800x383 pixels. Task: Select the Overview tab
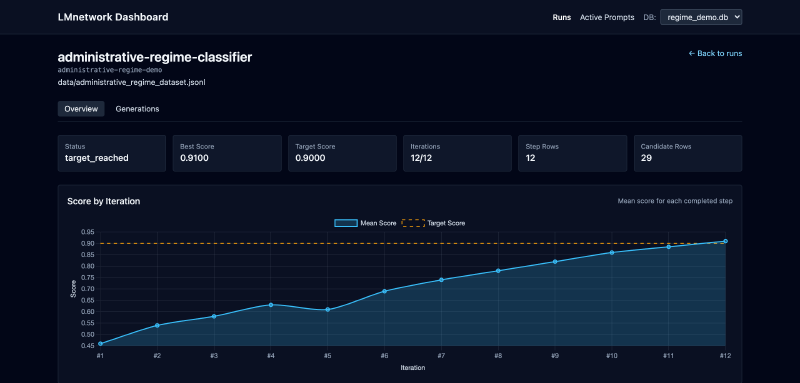pos(81,109)
